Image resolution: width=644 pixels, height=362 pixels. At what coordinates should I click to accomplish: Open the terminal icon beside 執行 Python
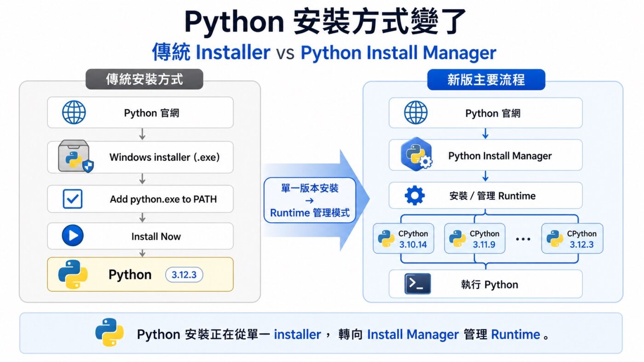[418, 284]
